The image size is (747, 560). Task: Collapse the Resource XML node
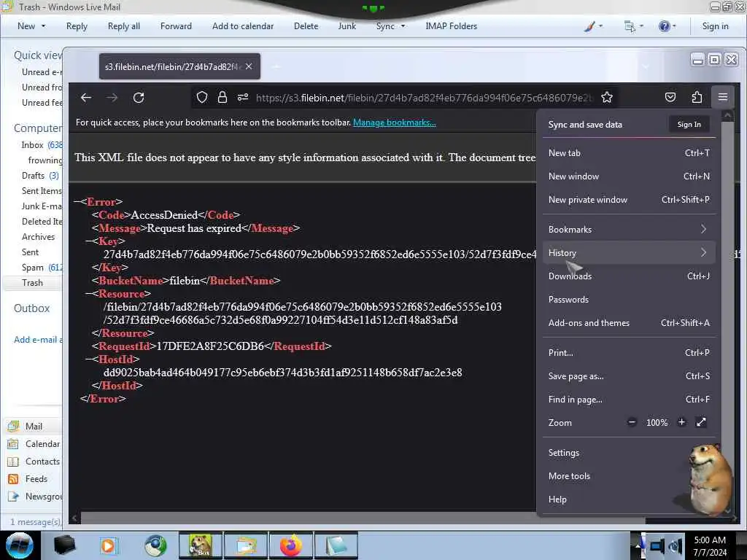(89, 294)
